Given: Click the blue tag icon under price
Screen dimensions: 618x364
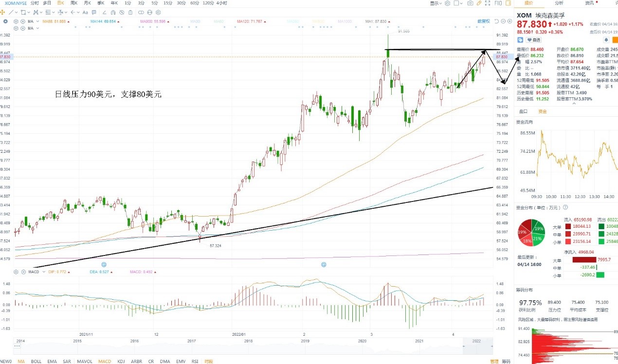Looking at the screenshot, I should coord(520,40).
